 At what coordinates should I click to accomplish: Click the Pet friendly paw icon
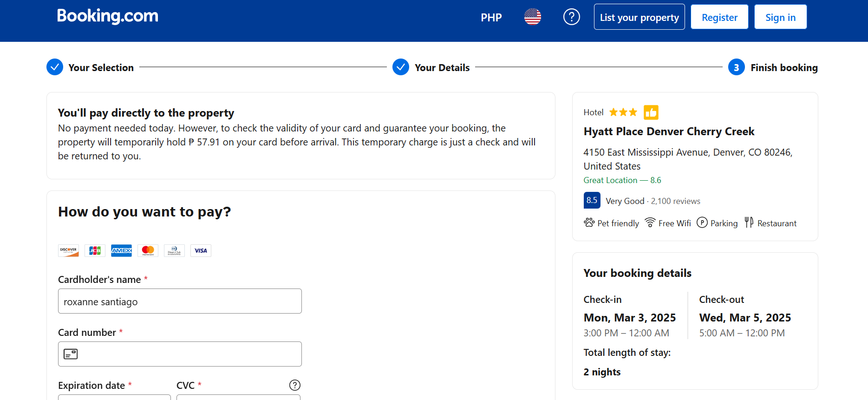click(589, 223)
